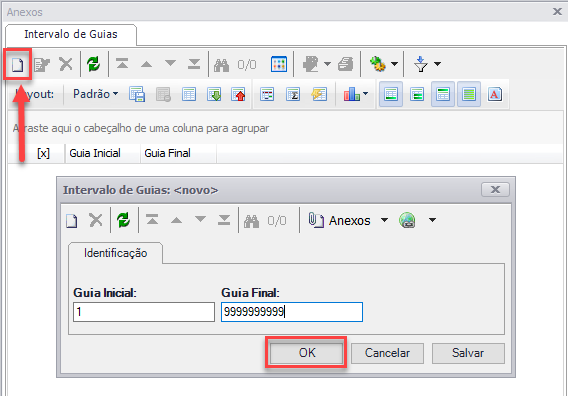The image size is (568, 396).
Task: Go to last record in Anexos toolbar
Action: pyautogui.click(x=194, y=64)
